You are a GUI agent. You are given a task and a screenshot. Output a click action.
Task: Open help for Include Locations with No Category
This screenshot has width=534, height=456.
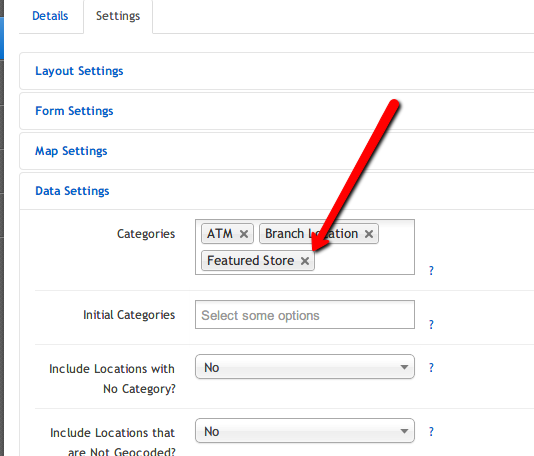(x=431, y=368)
